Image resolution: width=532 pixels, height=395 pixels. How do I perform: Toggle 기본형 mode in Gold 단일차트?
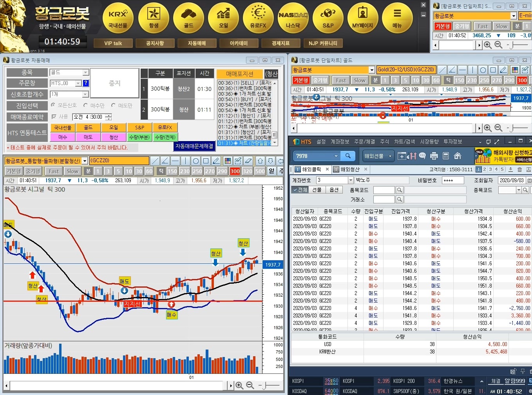301,80
